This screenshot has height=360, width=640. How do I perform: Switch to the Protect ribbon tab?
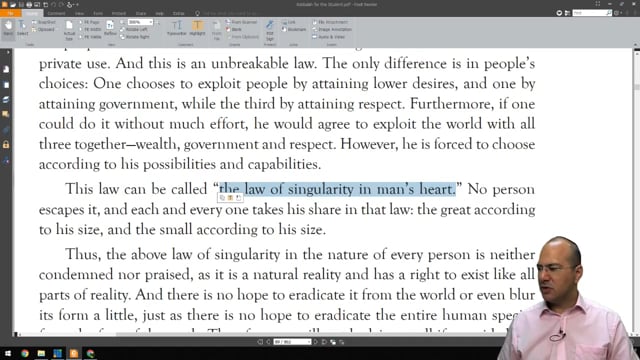[x=119, y=13]
